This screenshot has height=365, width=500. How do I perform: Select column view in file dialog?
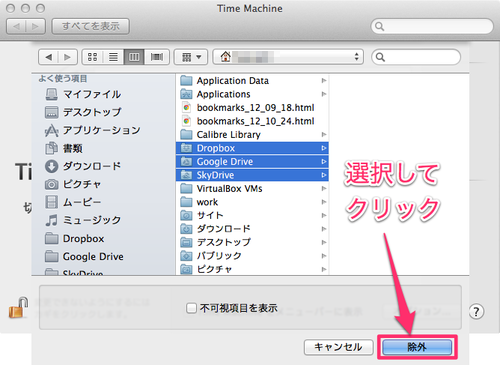point(134,57)
